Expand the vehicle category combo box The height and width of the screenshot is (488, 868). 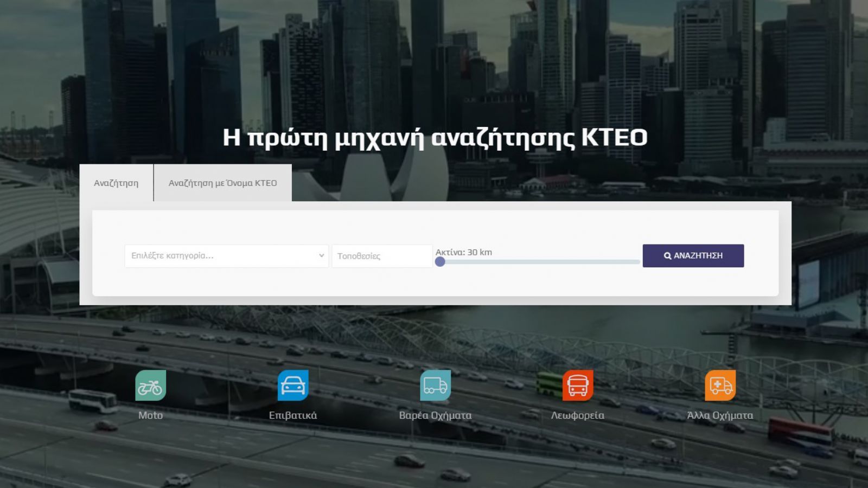225,255
